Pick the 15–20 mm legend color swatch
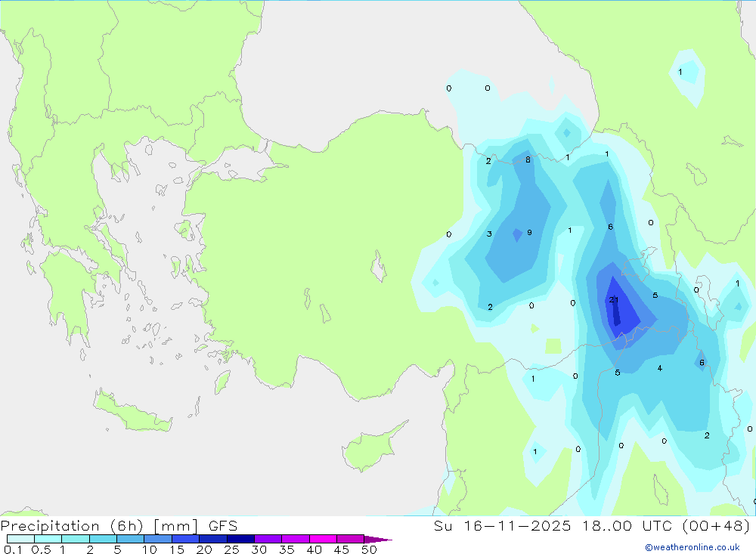The width and height of the screenshot is (756, 554). click(186, 539)
